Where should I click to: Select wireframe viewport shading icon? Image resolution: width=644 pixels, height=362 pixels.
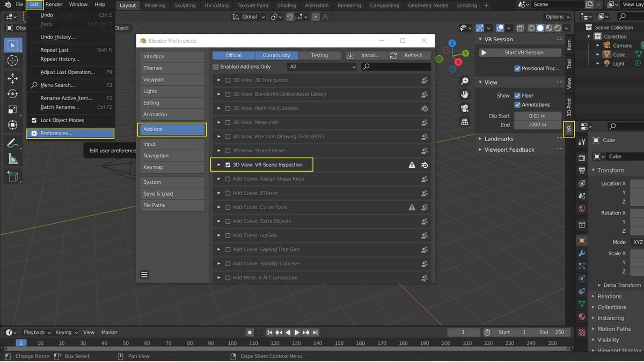point(532,28)
